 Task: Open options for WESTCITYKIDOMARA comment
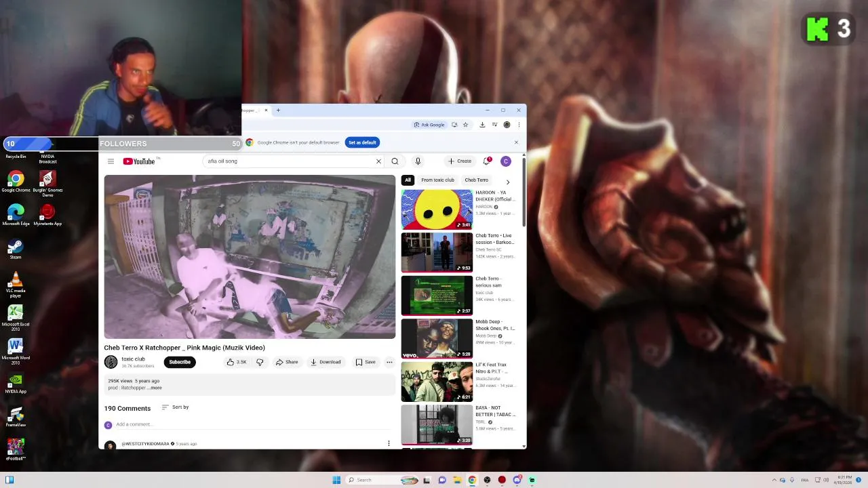point(389,443)
